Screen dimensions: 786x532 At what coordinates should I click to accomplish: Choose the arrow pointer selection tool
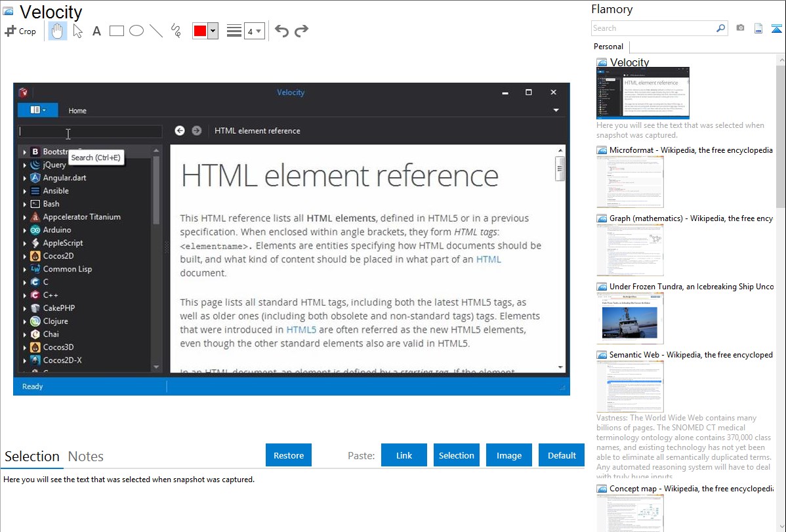click(x=78, y=31)
